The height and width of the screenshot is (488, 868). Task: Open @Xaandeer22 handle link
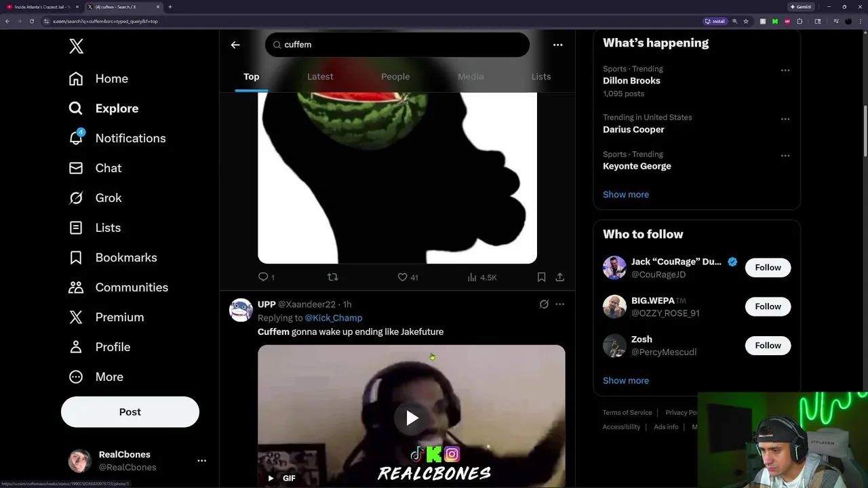(307, 304)
